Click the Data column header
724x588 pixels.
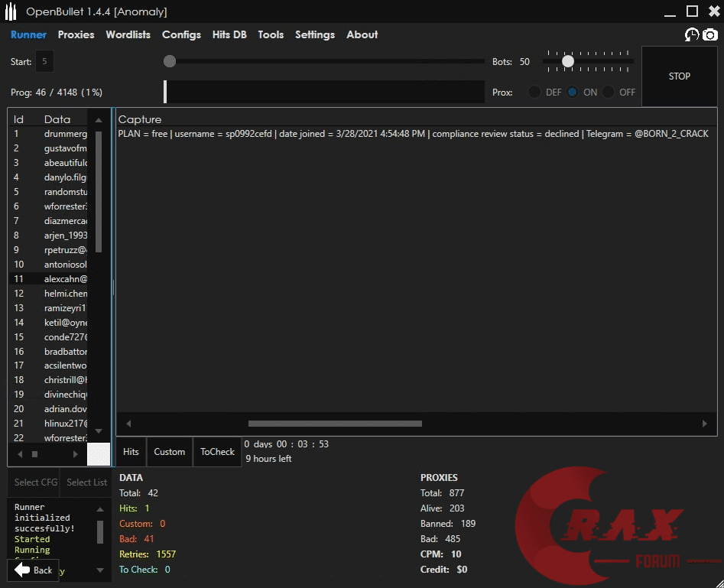(57, 119)
